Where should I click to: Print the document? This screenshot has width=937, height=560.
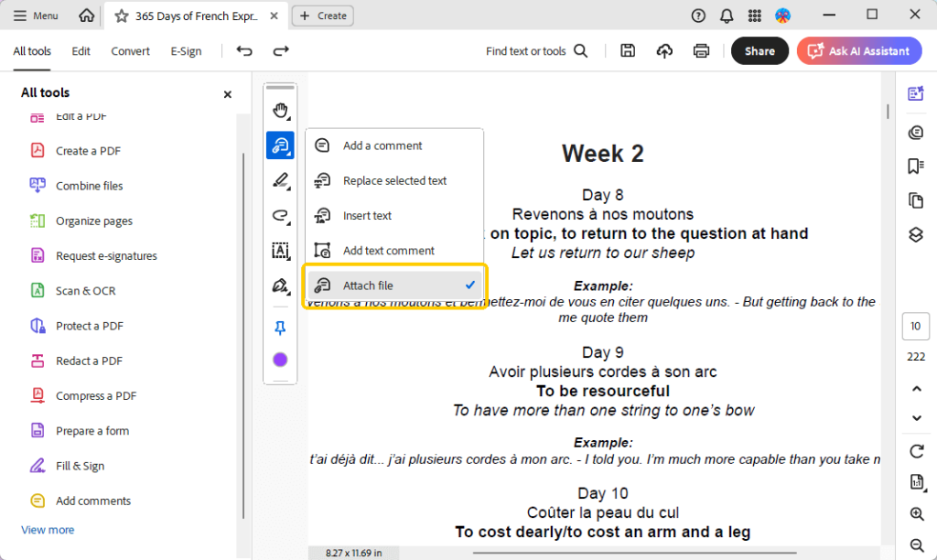point(701,50)
